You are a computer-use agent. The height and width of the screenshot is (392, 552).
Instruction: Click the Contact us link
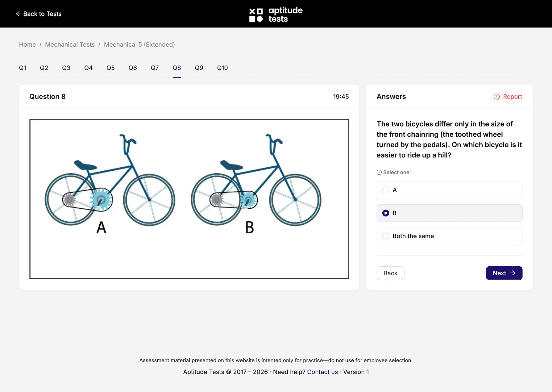(322, 372)
